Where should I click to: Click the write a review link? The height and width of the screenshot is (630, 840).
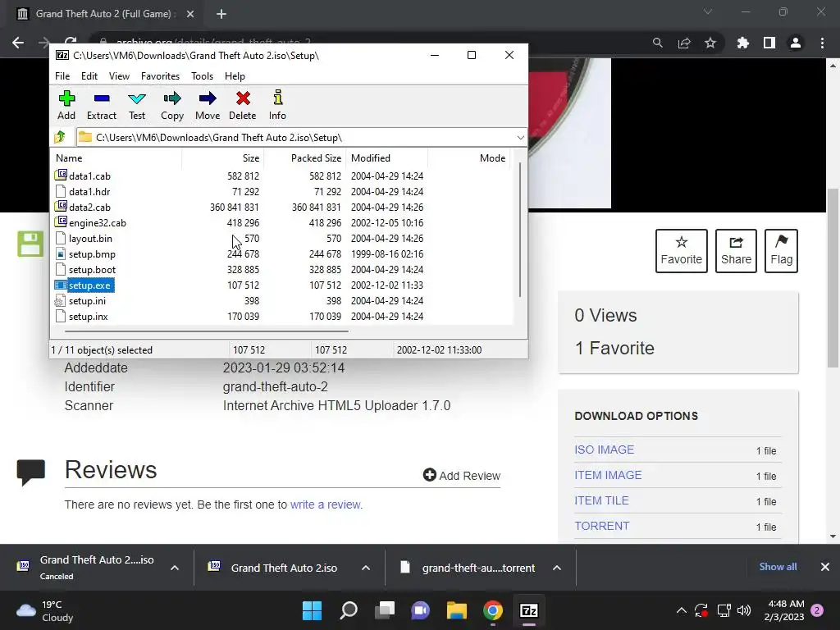[x=326, y=504]
